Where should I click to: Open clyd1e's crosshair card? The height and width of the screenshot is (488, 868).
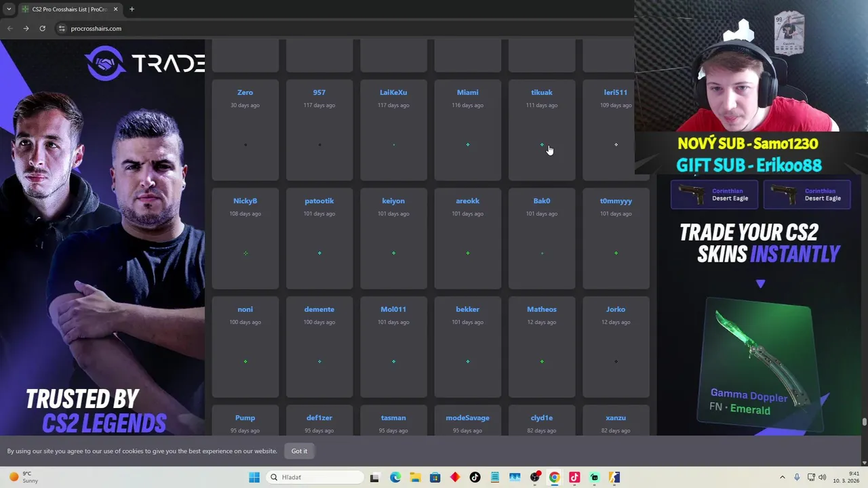pos(542,421)
